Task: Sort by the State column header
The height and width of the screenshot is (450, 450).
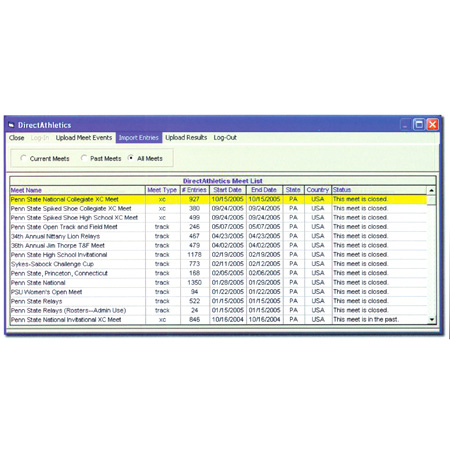Action: (x=293, y=190)
